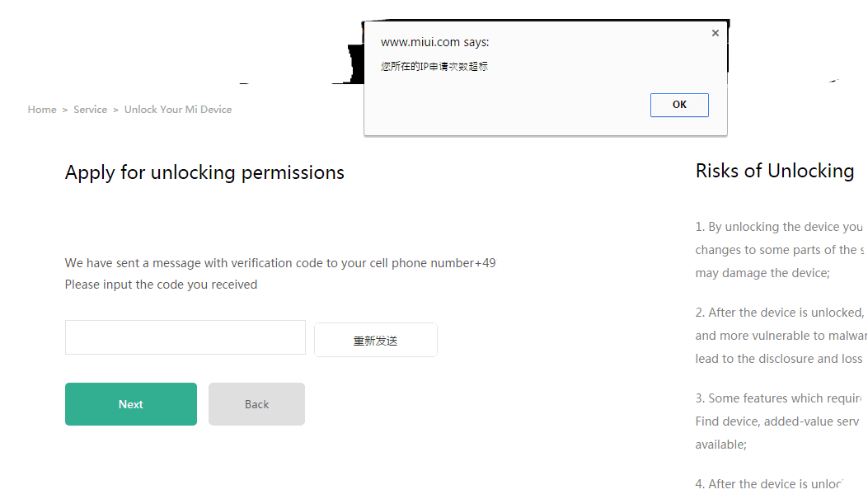Select the Unlock Your Mi Device breadcrumb
The width and height of the screenshot is (868, 499).
(x=178, y=110)
